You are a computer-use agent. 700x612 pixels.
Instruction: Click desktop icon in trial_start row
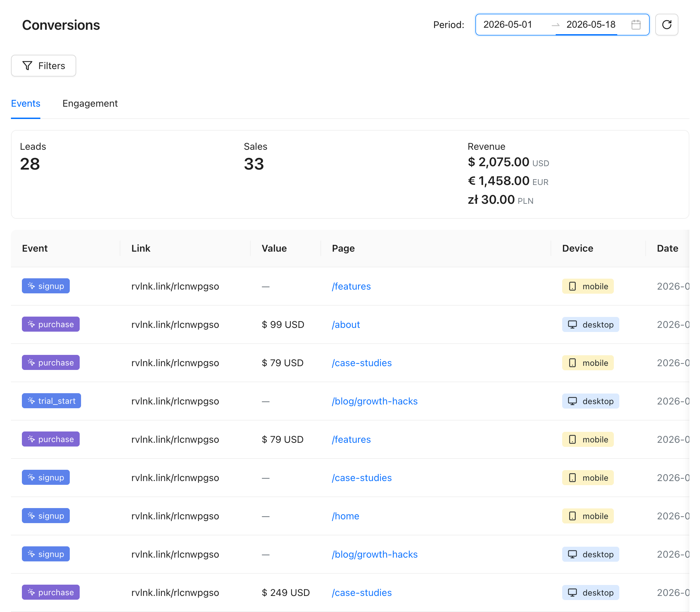572,401
